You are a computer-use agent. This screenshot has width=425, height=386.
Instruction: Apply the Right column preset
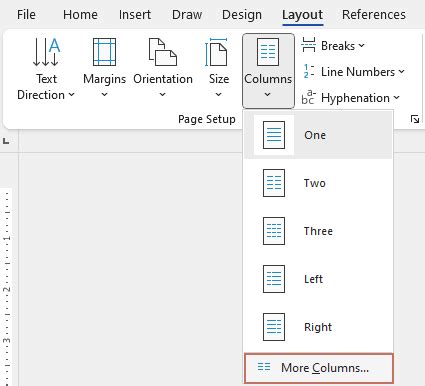318,327
